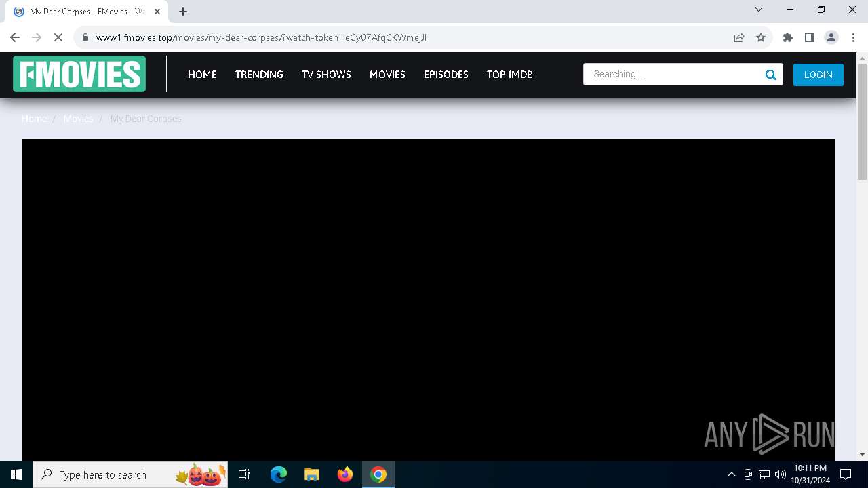This screenshot has width=868, height=488.
Task: Click the page vertical scrollbar thumb
Action: point(862,122)
